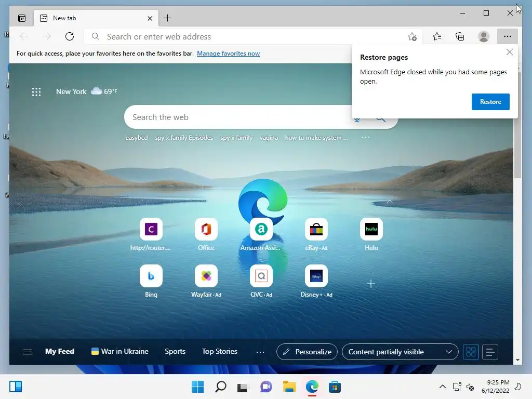Open the eBay quick link tile
This screenshot has height=399, width=532.
point(316,234)
